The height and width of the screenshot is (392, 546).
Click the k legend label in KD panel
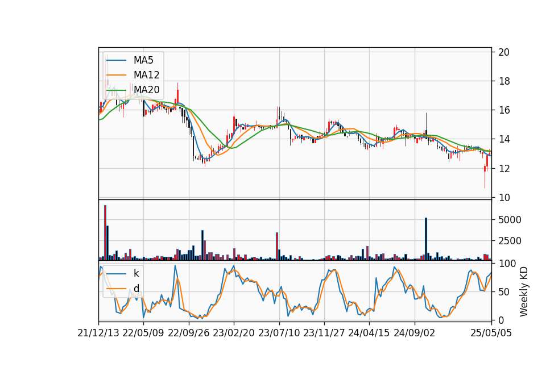pos(136,273)
